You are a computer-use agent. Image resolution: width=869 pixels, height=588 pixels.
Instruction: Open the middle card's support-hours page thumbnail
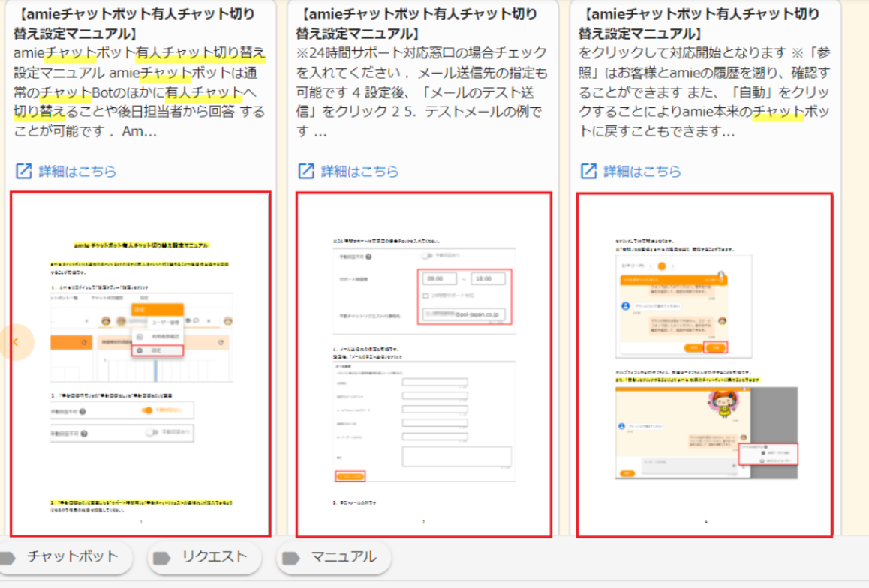423,364
